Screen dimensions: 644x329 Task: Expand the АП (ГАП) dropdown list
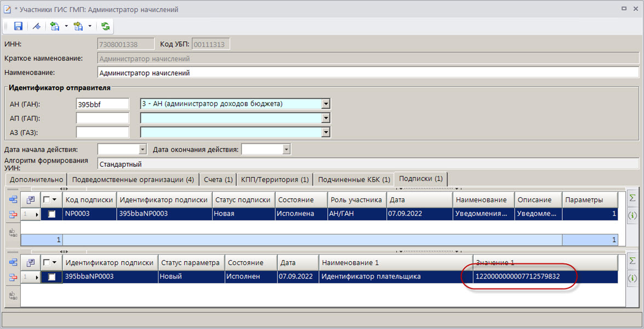[x=326, y=118]
